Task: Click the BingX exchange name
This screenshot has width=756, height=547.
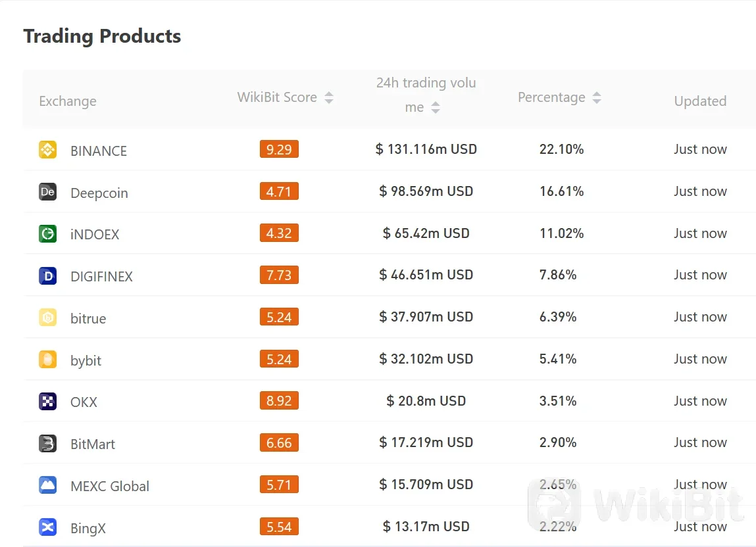Action: click(x=88, y=528)
